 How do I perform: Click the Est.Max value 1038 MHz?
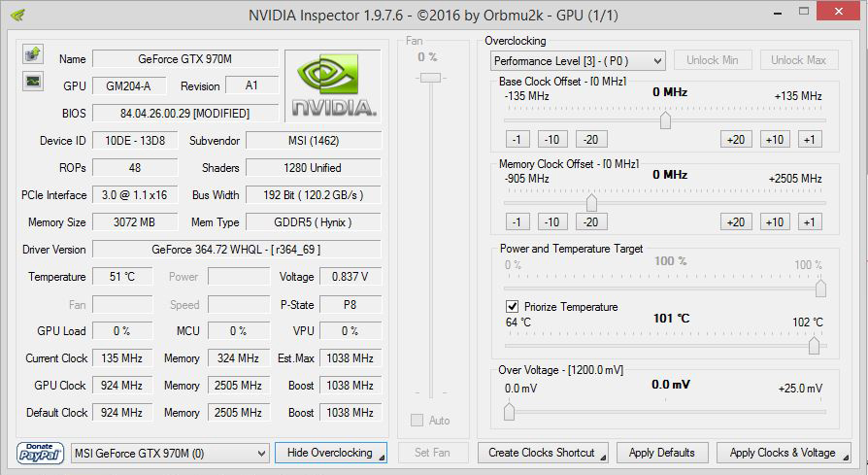[x=350, y=358]
